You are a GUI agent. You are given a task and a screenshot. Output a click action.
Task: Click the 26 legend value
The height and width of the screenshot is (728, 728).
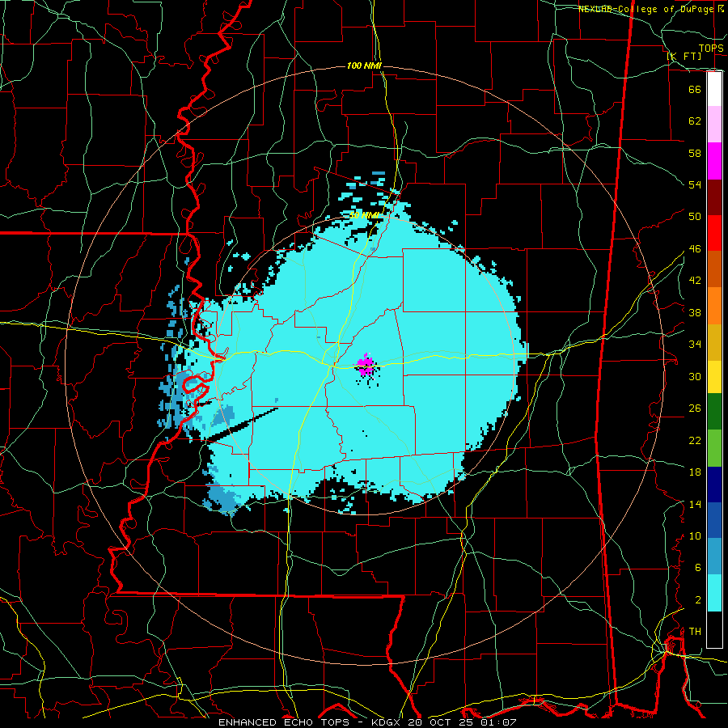(695, 408)
